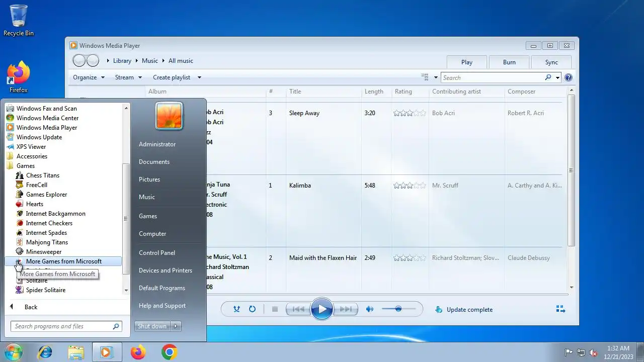
Task: Click the Media Player library scrollbar
Action: [571, 170]
